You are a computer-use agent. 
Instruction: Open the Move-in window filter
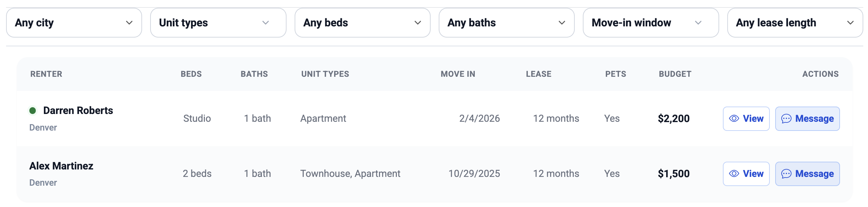click(x=651, y=23)
